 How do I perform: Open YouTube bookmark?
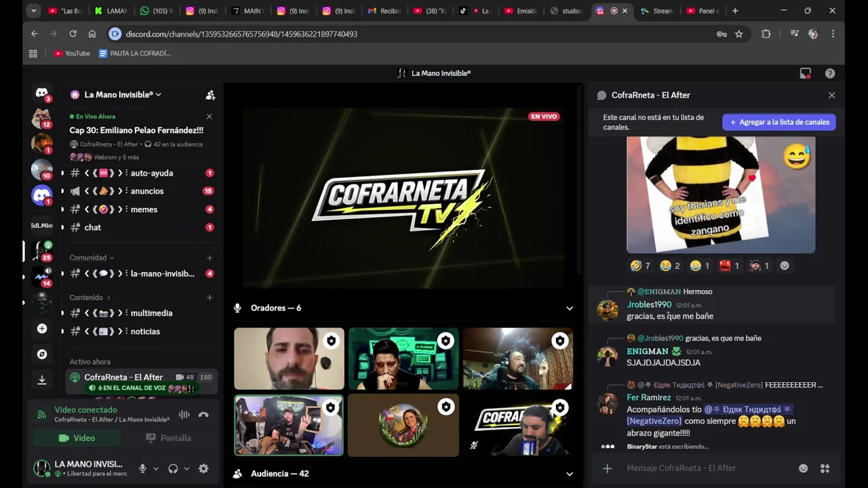(x=72, y=54)
